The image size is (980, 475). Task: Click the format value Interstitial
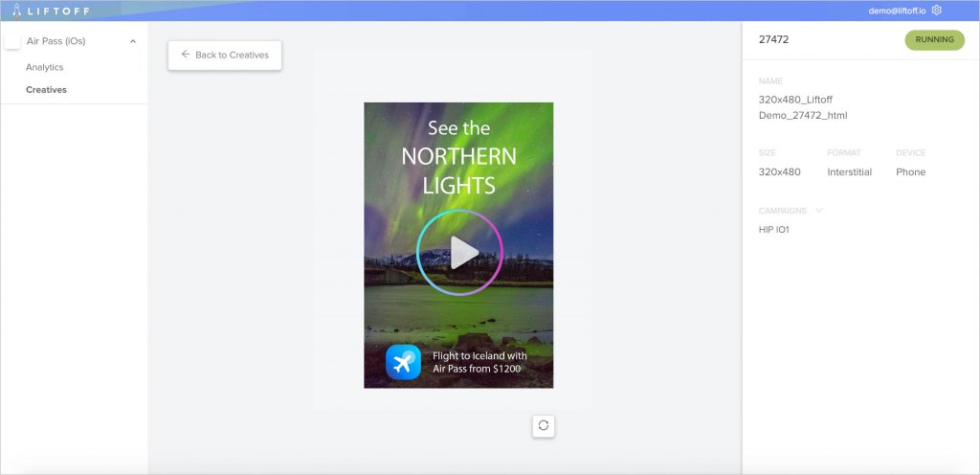[850, 171]
